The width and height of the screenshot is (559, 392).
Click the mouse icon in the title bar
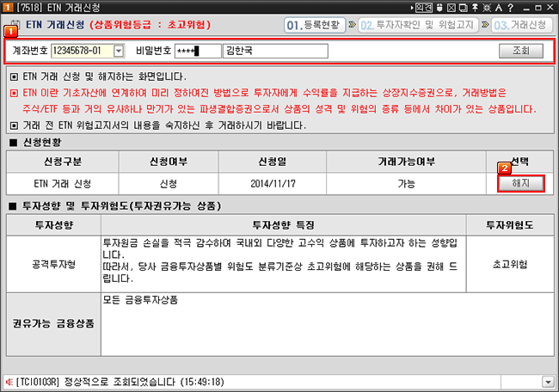(439, 7)
